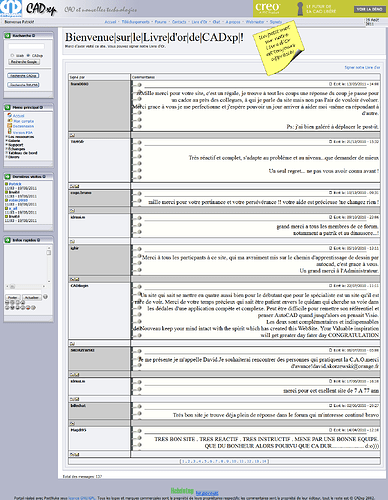
Task: Expand Les ressources menu section
Action: (20, 137)
